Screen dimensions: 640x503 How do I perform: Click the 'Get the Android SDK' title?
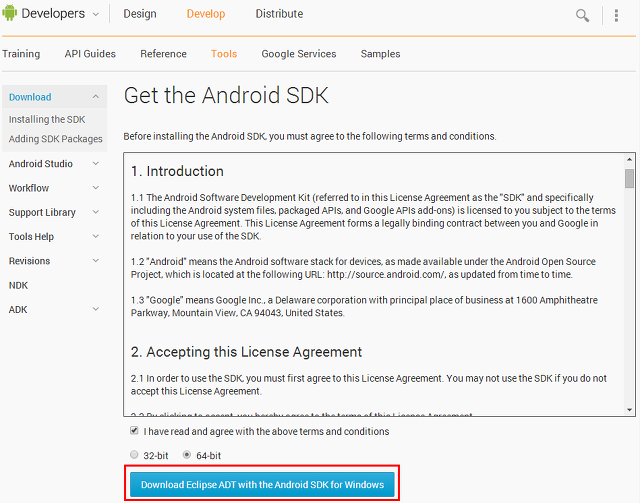click(226, 95)
